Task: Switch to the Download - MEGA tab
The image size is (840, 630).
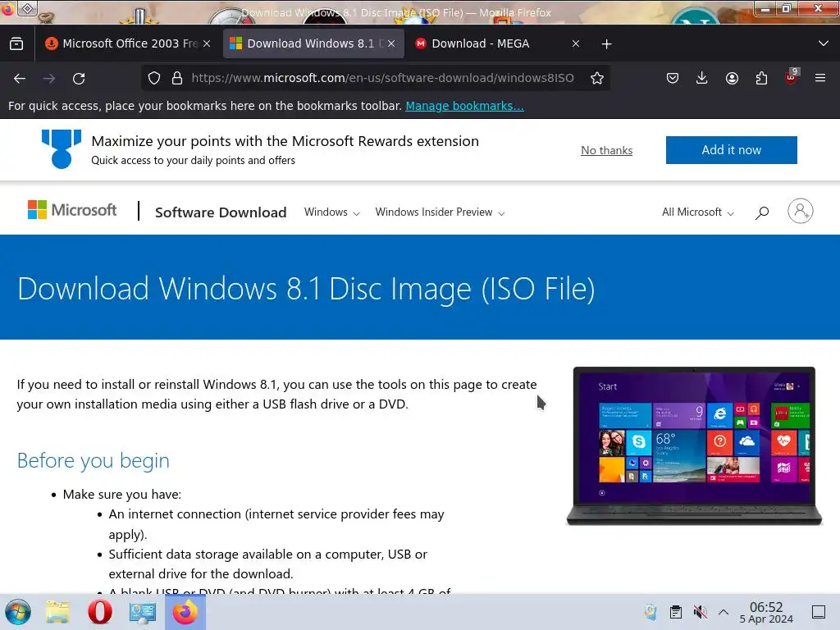Action: (498, 44)
